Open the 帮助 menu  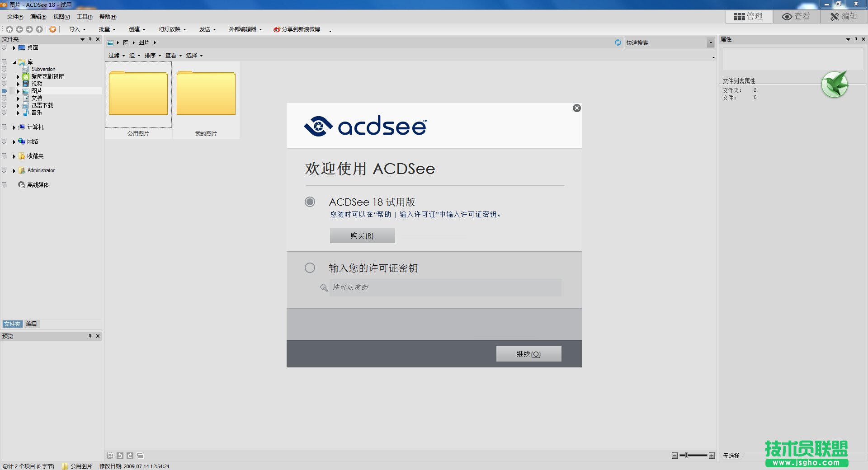pos(108,17)
